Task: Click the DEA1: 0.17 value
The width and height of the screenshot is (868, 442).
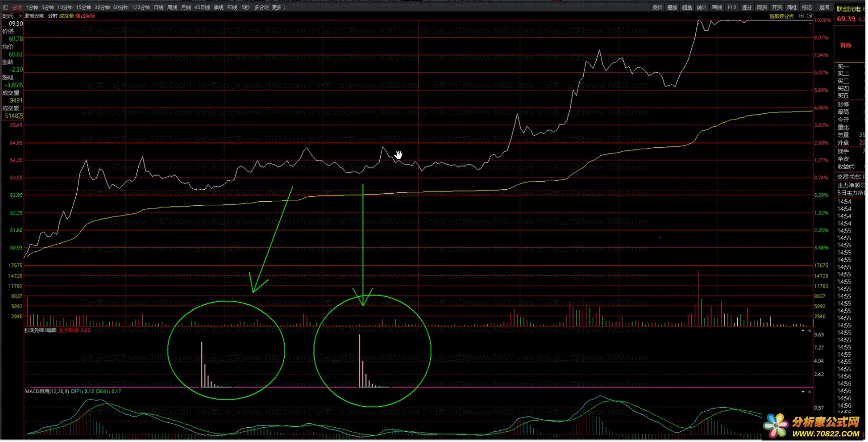Action: tap(109, 392)
